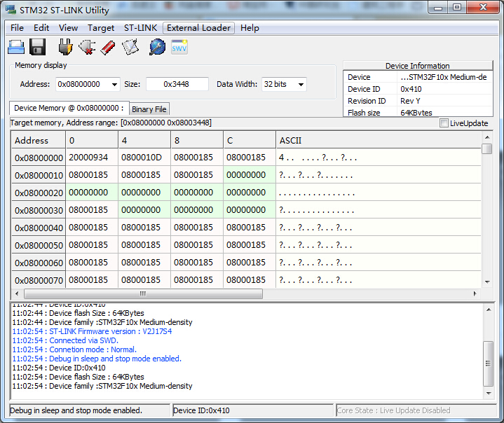Click the ASCII column header
504x423 pixels.
click(379, 140)
